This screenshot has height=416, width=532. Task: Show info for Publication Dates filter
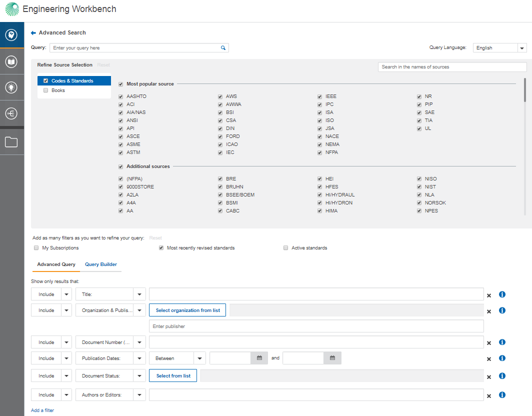click(x=502, y=358)
